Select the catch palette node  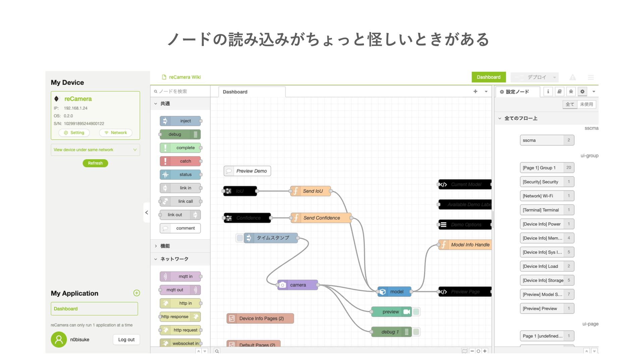(x=180, y=161)
